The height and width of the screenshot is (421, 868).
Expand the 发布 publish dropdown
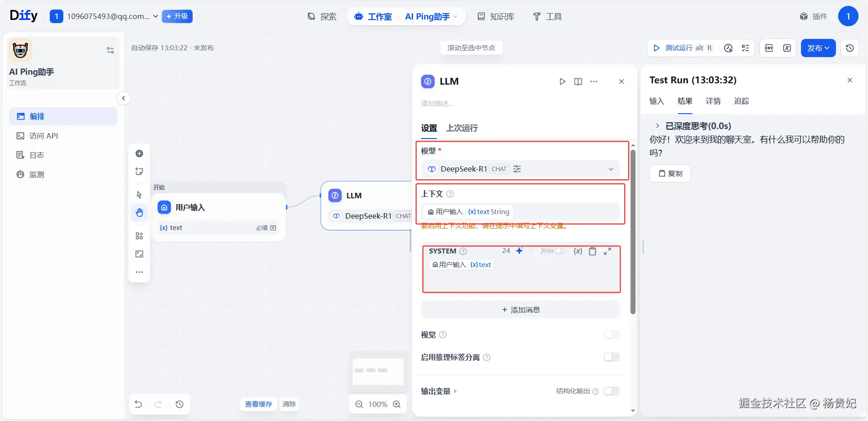coord(818,48)
